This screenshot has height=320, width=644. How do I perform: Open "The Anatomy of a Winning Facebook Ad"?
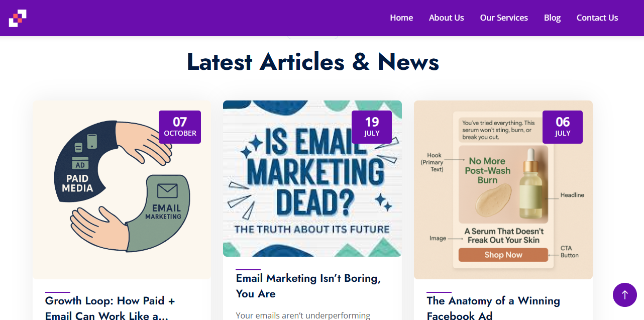click(x=493, y=307)
